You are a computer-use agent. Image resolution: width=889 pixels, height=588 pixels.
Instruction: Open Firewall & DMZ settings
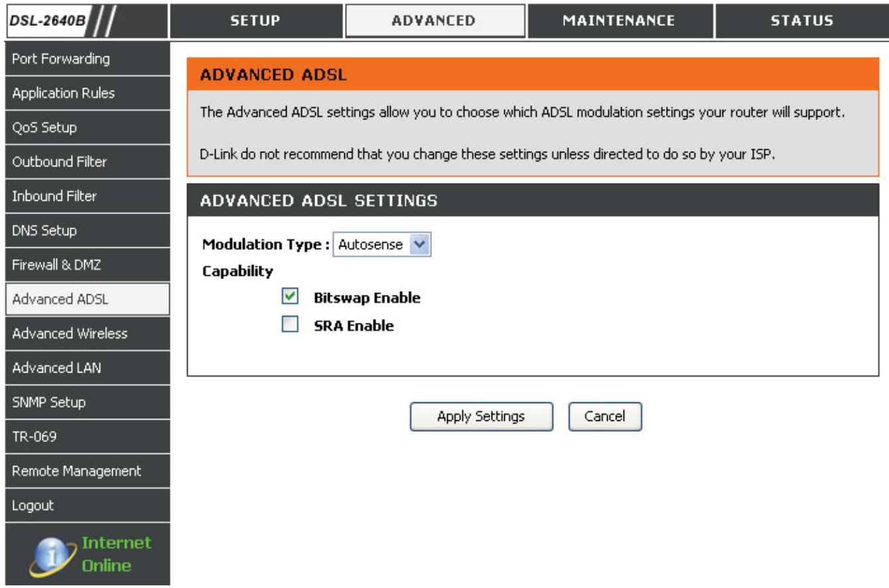85,265
